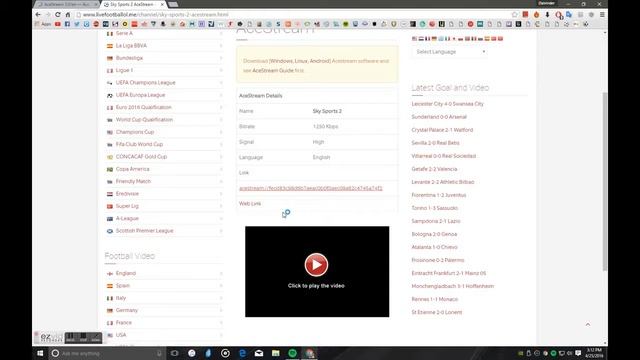Click the red square extension icon

tap(525, 14)
